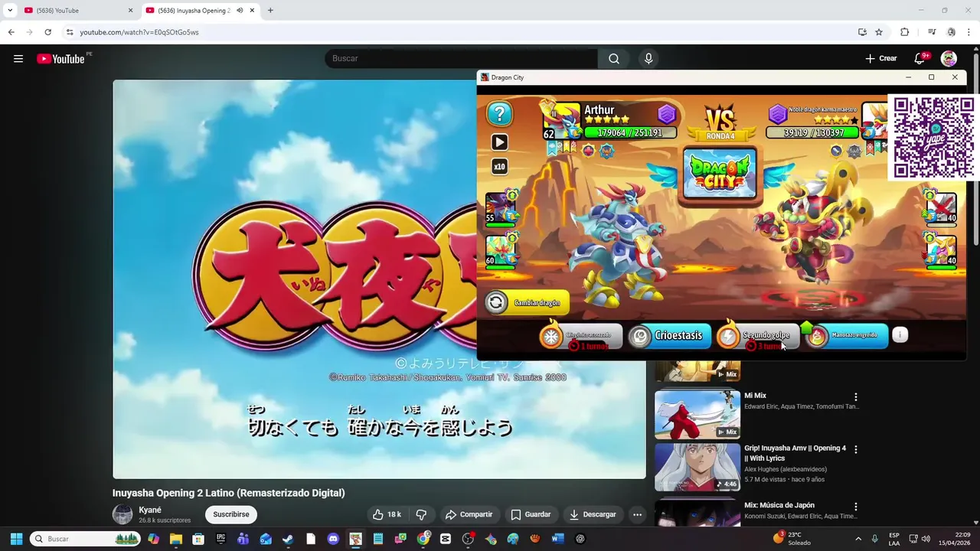Open YouTube guide hamburger menu
The image size is (980, 551).
coord(18,59)
